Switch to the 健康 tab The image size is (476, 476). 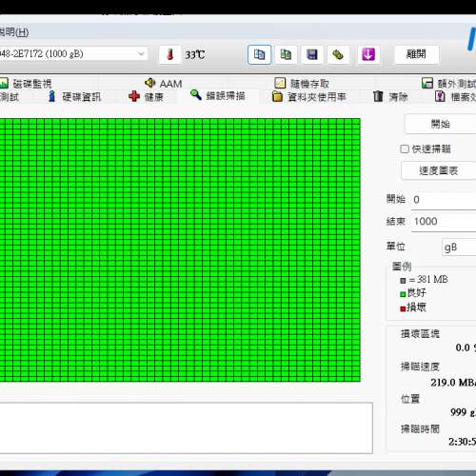146,96
